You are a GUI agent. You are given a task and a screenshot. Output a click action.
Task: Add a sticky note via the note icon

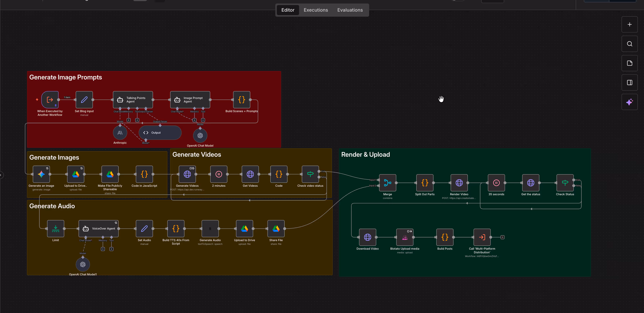(x=629, y=63)
